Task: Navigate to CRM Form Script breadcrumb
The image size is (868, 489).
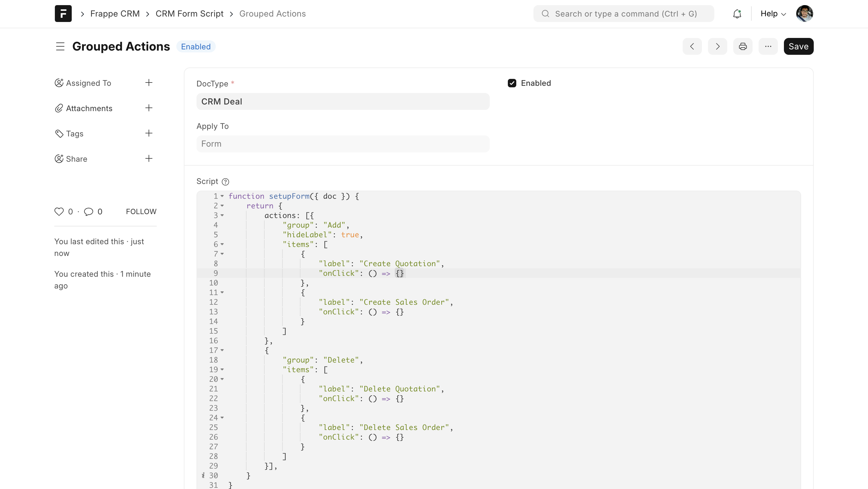Action: pyautogui.click(x=189, y=14)
